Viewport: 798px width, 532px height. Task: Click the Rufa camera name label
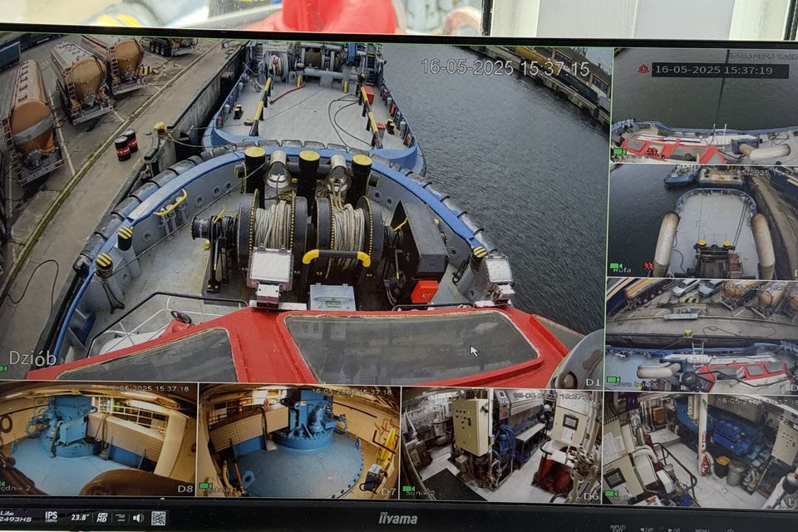coord(622,270)
